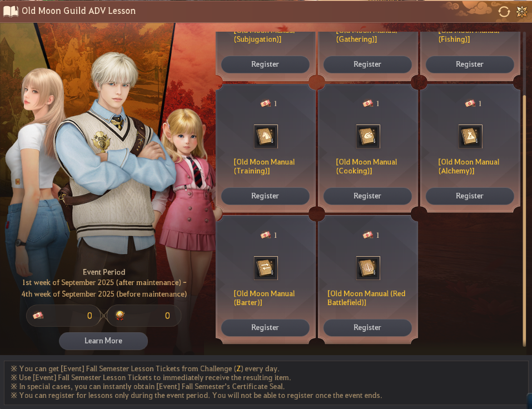Screen dimensions: 532x409
Task: Register for the Alchemy manual lesson
Action: 470,196
